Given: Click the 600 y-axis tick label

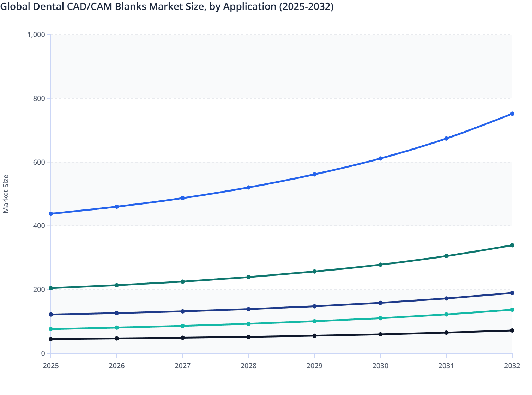Looking at the screenshot, I should pos(39,162).
